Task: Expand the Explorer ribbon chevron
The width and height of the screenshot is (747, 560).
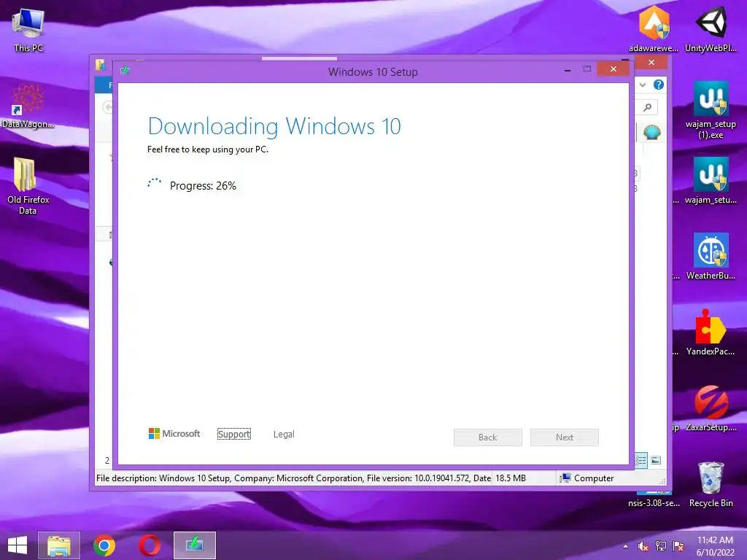Action: point(643,85)
